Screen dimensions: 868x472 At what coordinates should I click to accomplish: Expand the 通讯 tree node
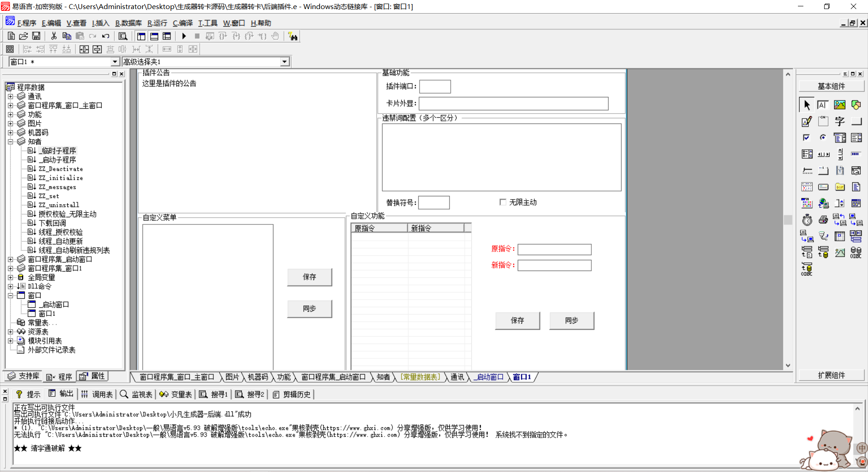tap(10, 96)
